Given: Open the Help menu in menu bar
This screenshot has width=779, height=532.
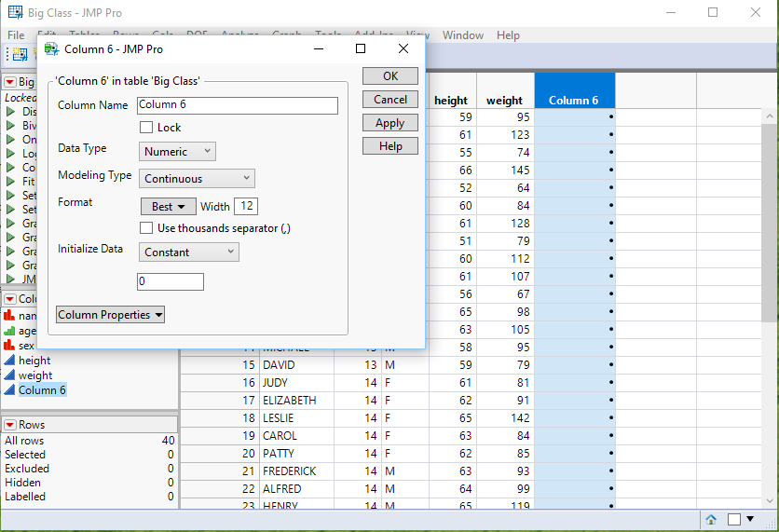Looking at the screenshot, I should (508, 35).
